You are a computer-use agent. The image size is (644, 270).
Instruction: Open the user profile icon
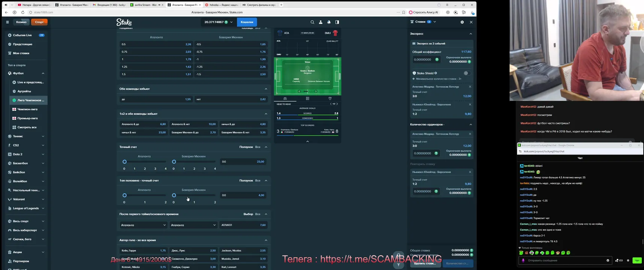click(x=321, y=22)
